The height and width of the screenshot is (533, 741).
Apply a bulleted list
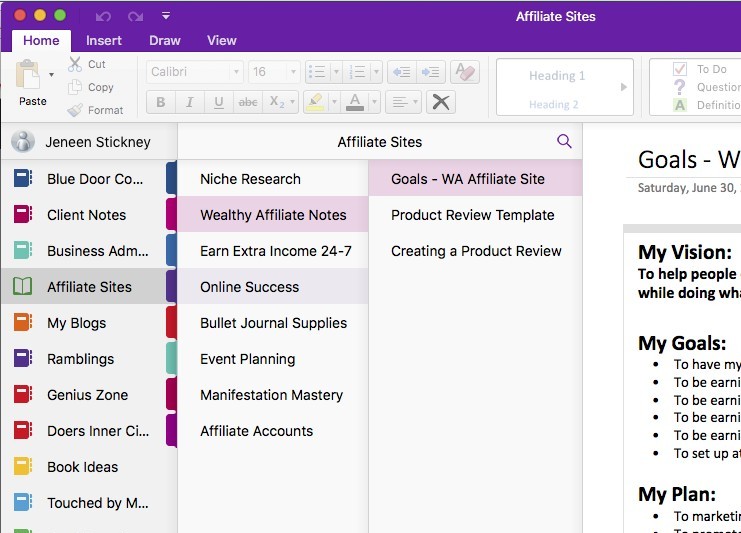click(317, 72)
